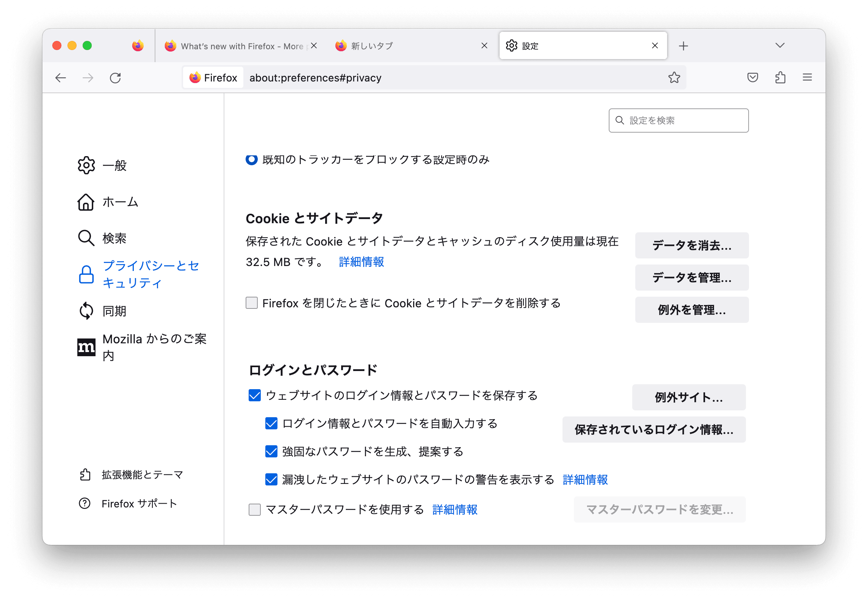Open 拡張機能とテーマ link in sidebar
This screenshot has width=868, height=601.
[x=131, y=474]
